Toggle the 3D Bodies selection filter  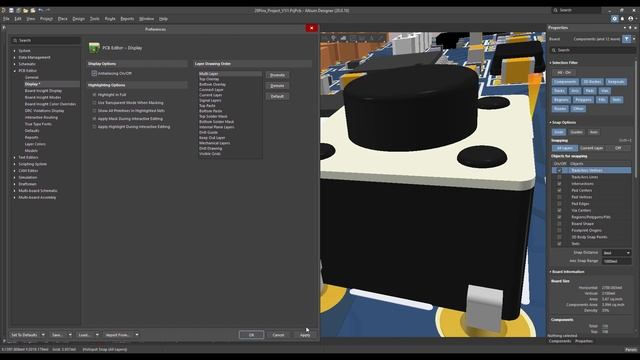coord(592,82)
